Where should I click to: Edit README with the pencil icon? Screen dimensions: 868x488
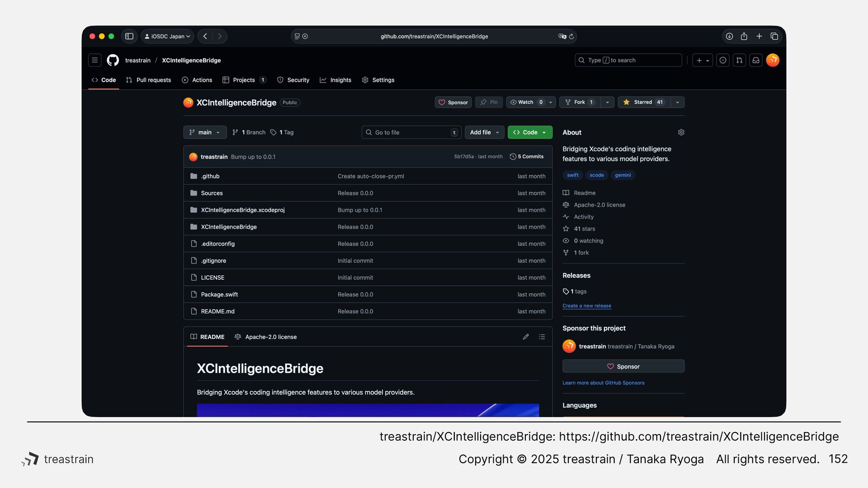pyautogui.click(x=526, y=337)
